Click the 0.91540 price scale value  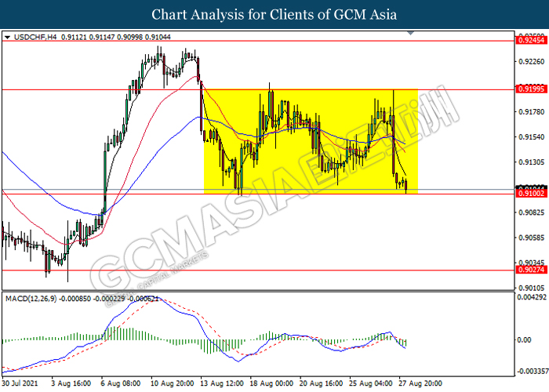pyautogui.click(x=531, y=137)
